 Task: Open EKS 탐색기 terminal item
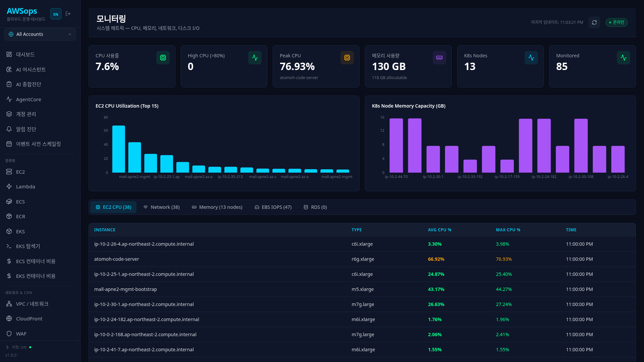point(40,246)
